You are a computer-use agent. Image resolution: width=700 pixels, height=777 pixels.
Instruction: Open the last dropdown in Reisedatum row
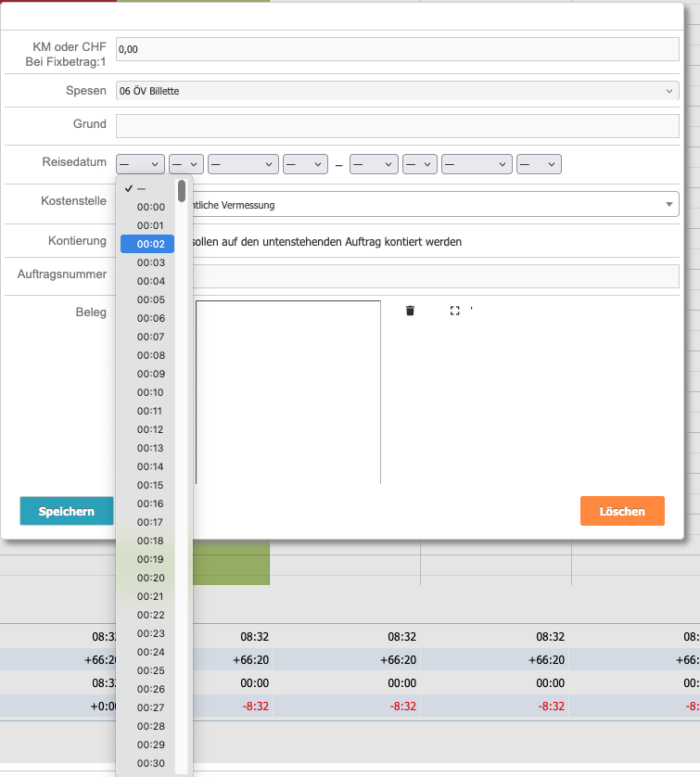point(539,164)
